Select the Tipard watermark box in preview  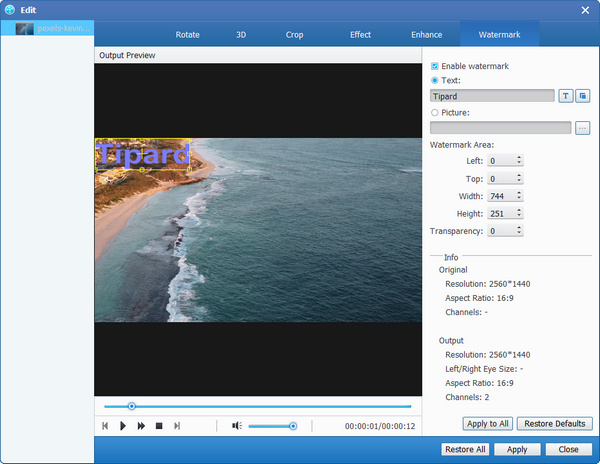click(143, 154)
